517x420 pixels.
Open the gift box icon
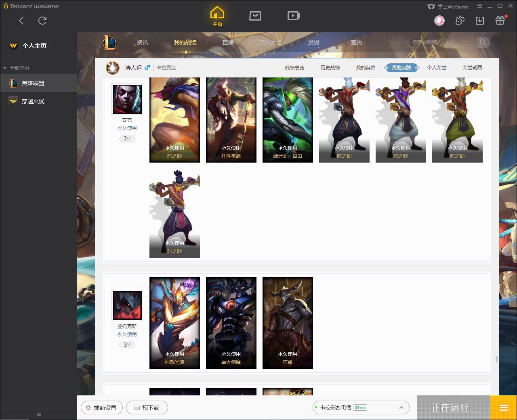(500, 20)
